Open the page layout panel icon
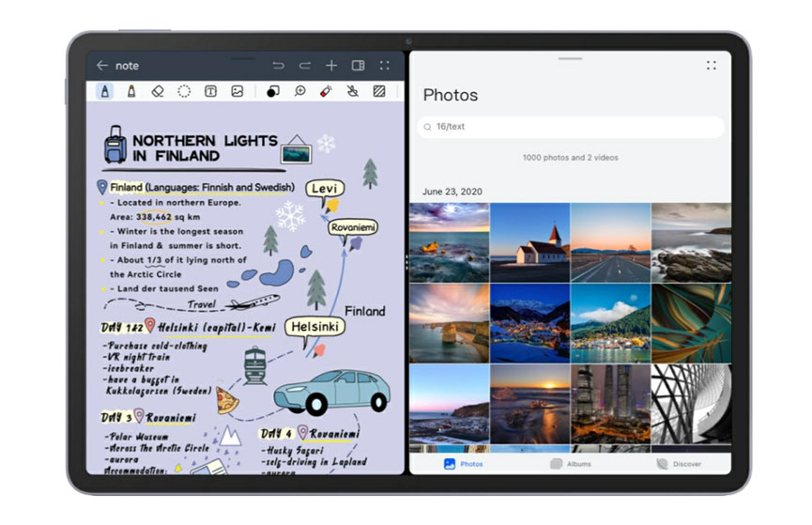This screenshot has height=525, width=812. click(358, 66)
